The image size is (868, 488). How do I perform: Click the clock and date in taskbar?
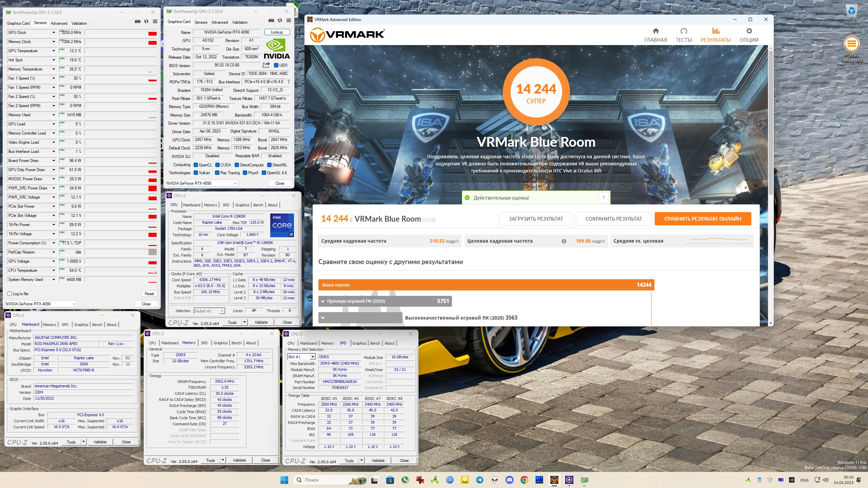pyautogui.click(x=844, y=480)
